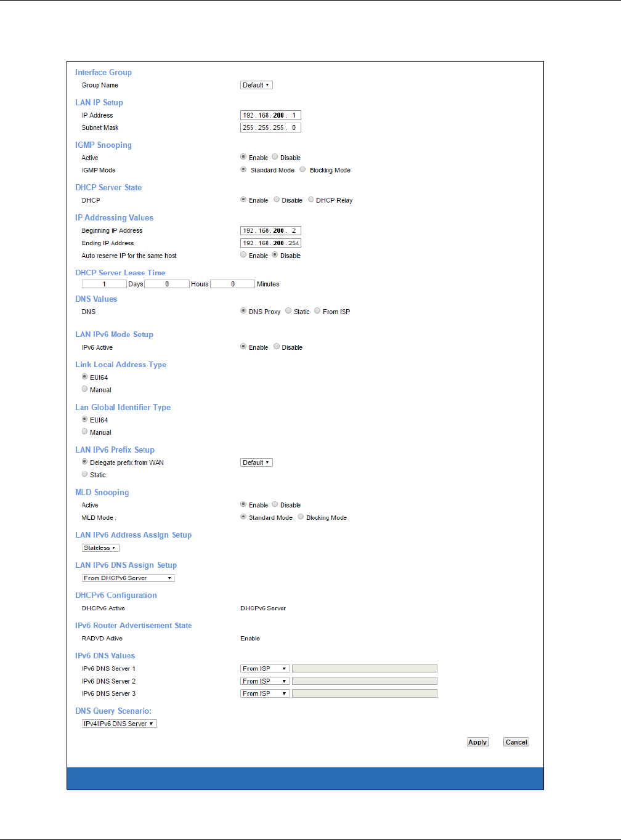Click the lease time Minutes field
Screen dimensions: 621x840
pos(232,284)
